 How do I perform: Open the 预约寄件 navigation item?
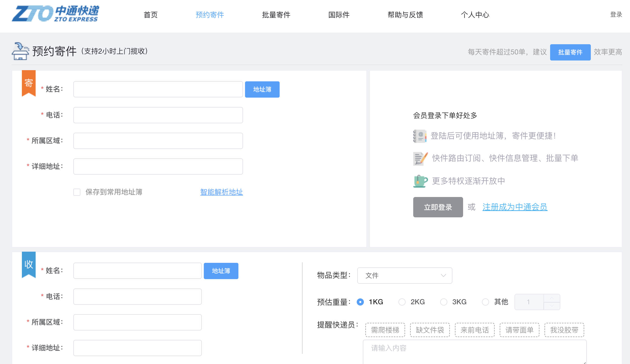pyautogui.click(x=210, y=15)
